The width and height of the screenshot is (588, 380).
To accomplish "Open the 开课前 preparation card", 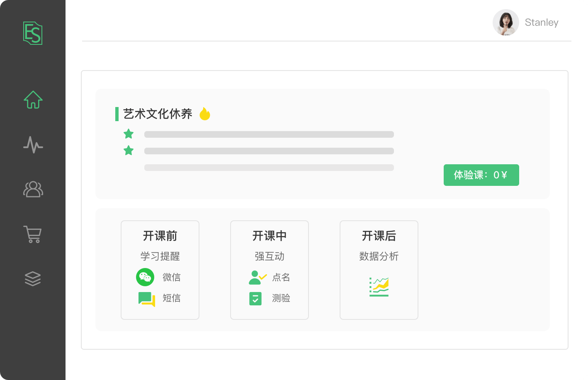I will click(160, 270).
